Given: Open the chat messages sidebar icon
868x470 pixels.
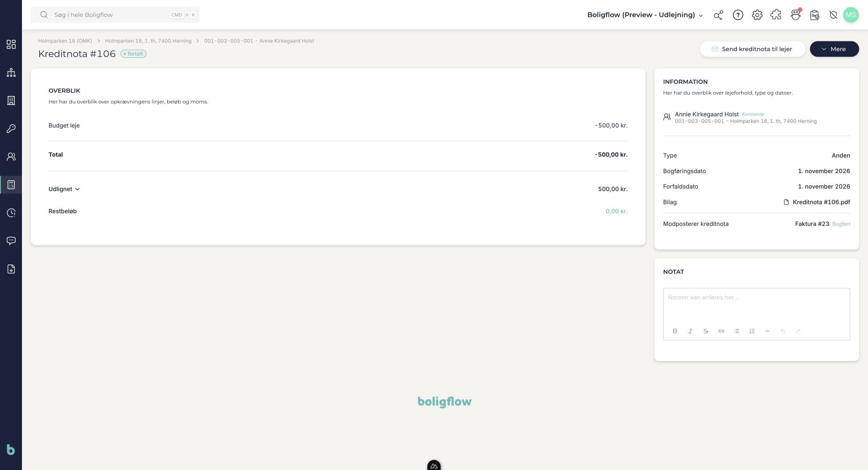Looking at the screenshot, I should pos(11,241).
